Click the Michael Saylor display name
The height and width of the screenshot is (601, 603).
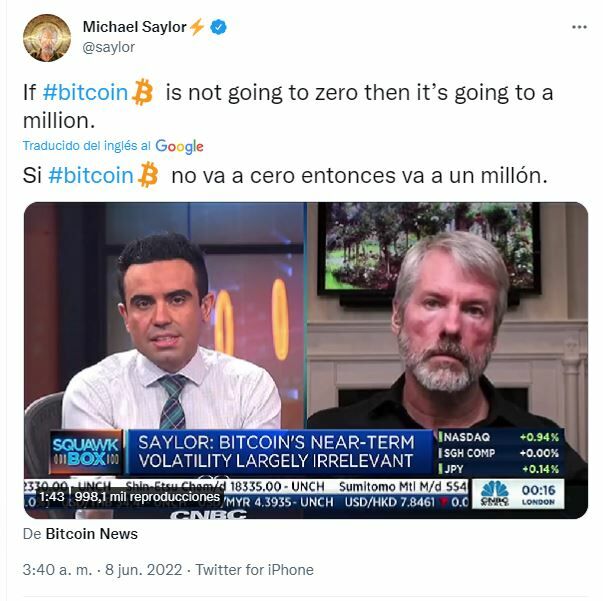[x=135, y=27]
